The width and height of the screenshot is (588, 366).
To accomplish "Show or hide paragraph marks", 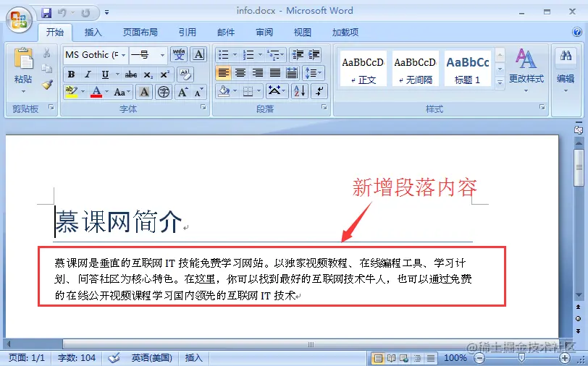I will (x=319, y=91).
